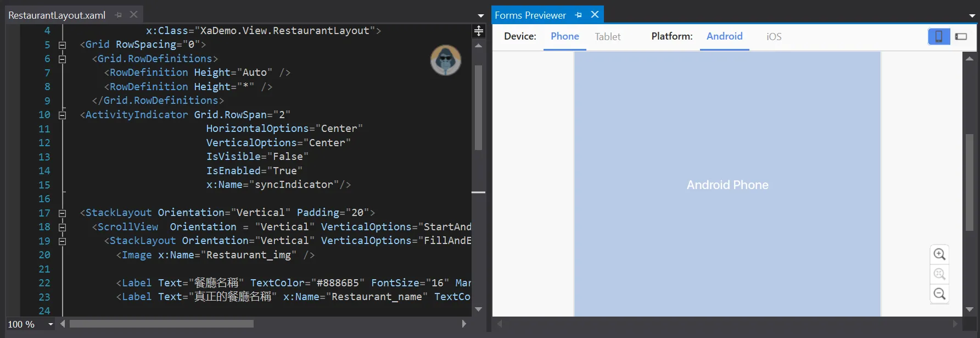Choose the Android platform

click(x=724, y=36)
